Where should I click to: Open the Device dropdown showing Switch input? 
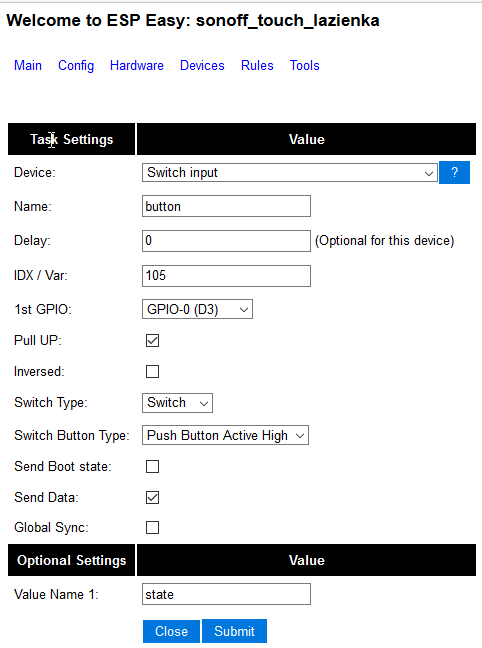click(x=289, y=172)
